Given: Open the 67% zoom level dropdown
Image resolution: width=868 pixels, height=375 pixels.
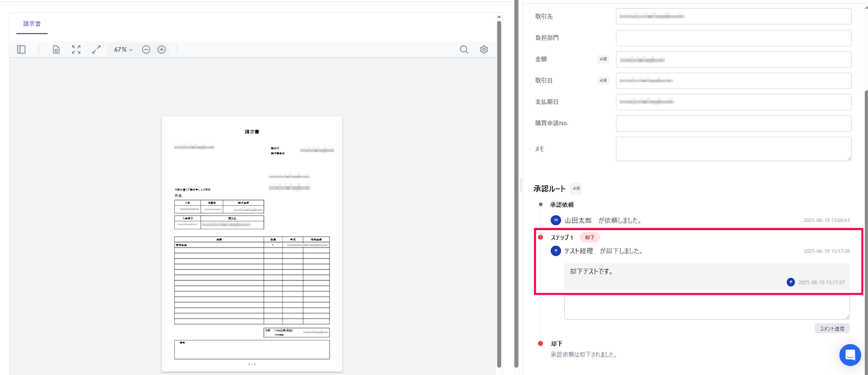Looking at the screenshot, I should tap(123, 49).
